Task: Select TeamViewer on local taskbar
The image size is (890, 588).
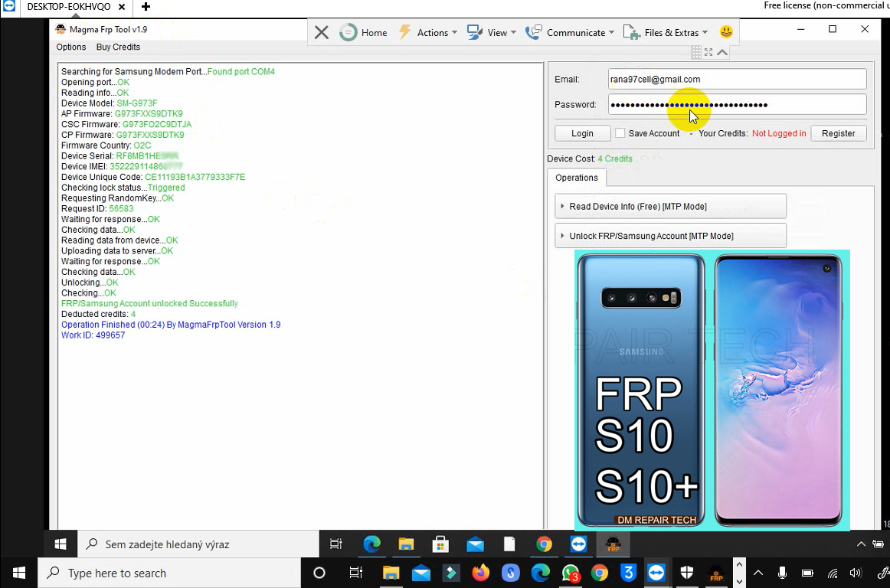Action: 656,573
